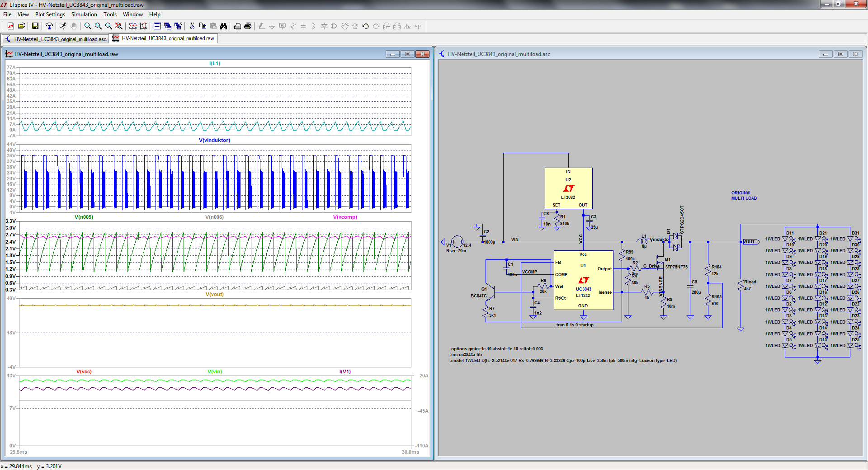Open the Help menu
The width and height of the screenshot is (868, 470).
[155, 14]
